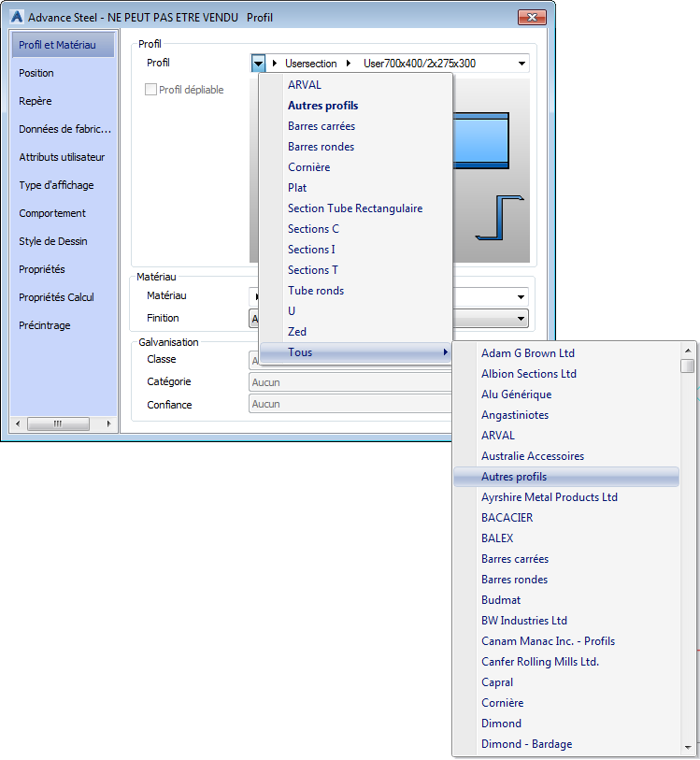Pick Australie Accessoires in submenu

point(566,456)
